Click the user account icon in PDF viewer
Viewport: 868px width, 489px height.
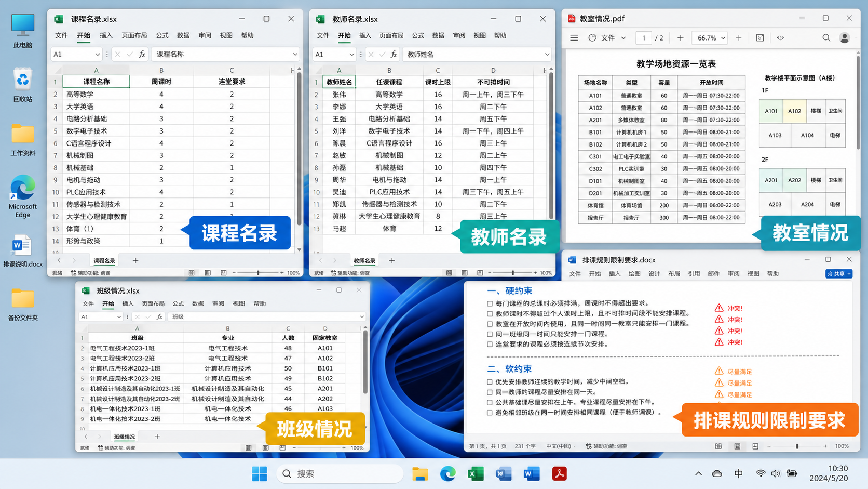pyautogui.click(x=845, y=38)
